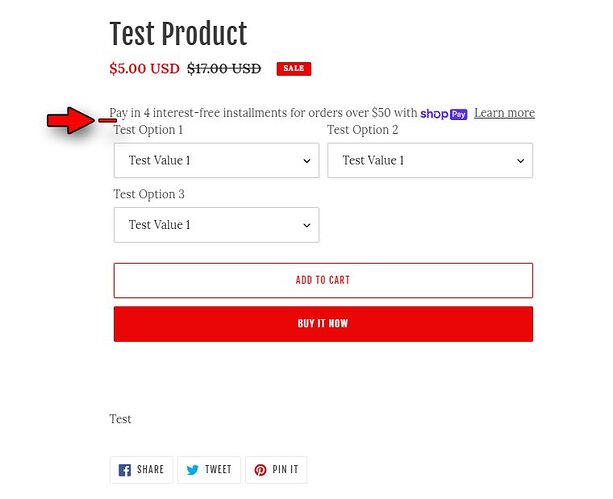Click the Facebook icon in Share button
The height and width of the screenshot is (499, 613).
125,470
